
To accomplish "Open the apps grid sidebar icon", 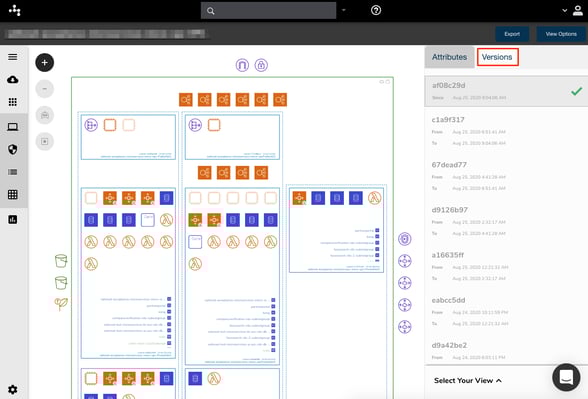I will 13,102.
